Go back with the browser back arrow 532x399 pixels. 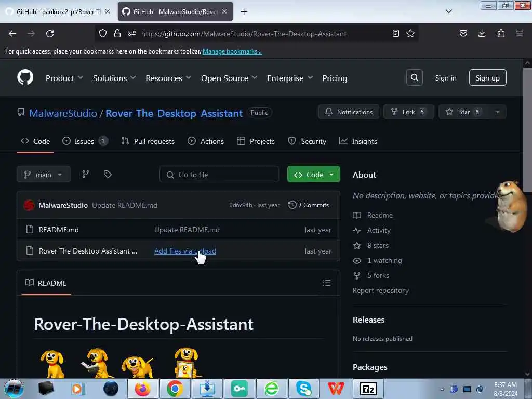click(x=12, y=34)
